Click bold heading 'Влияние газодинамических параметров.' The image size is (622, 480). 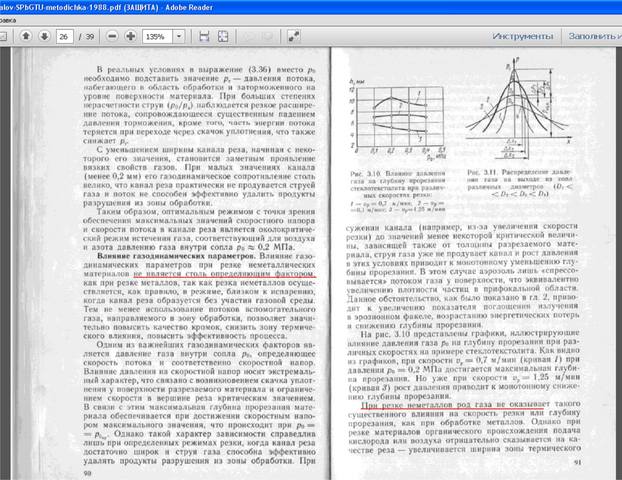click(x=177, y=256)
